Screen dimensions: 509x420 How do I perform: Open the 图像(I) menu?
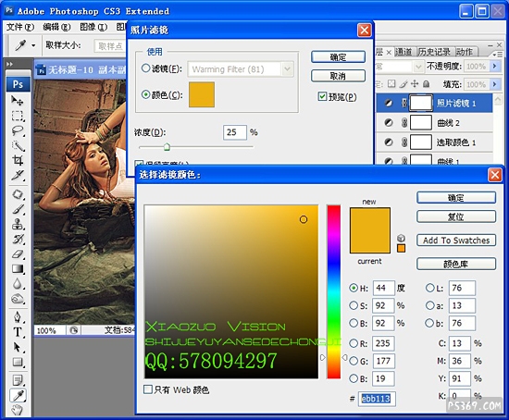[x=93, y=27]
